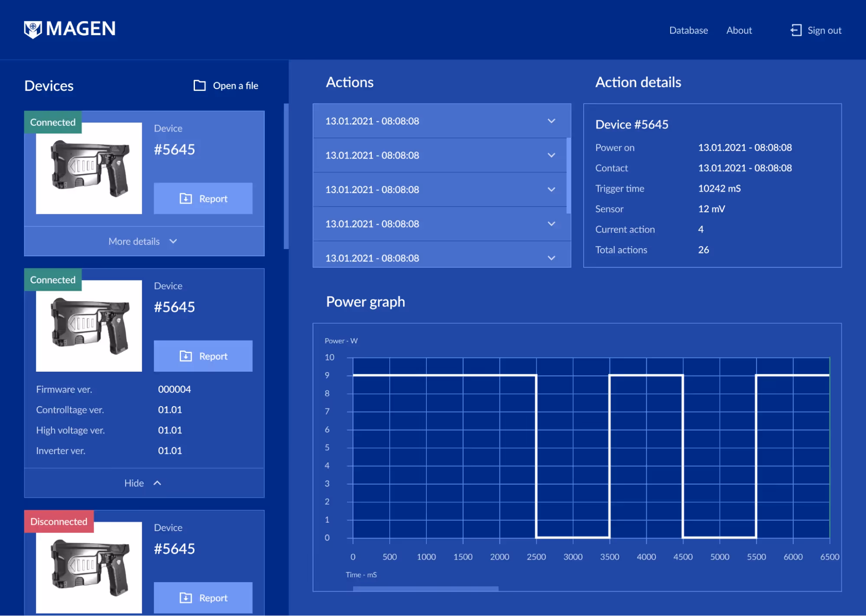The height and width of the screenshot is (616, 866).
Task: Click the Report download icon on the disconnected device
Action: (185, 597)
